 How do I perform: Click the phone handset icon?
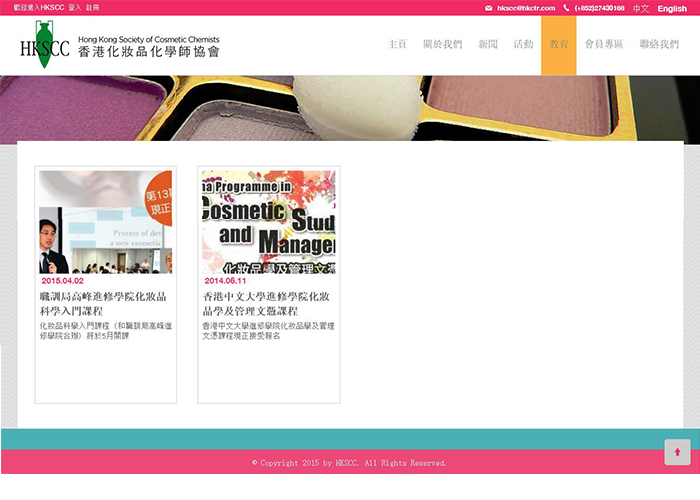[x=566, y=8]
